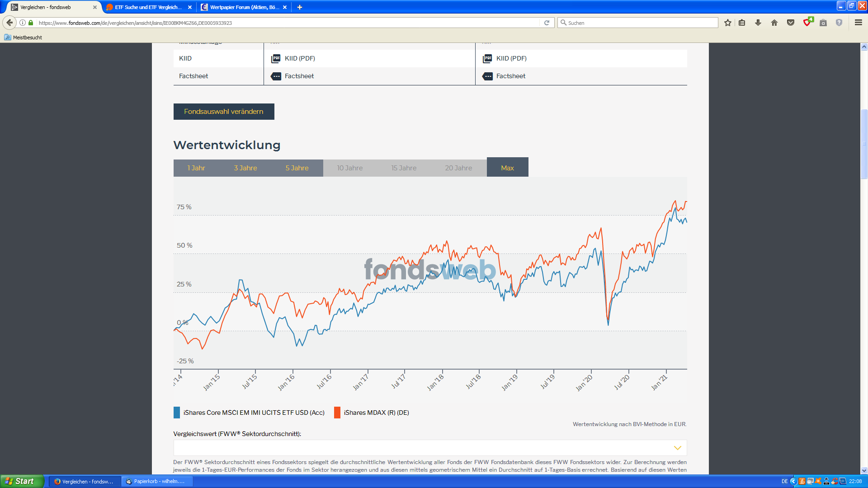
Task: Open first fund's KIID PDF icon
Action: point(276,58)
